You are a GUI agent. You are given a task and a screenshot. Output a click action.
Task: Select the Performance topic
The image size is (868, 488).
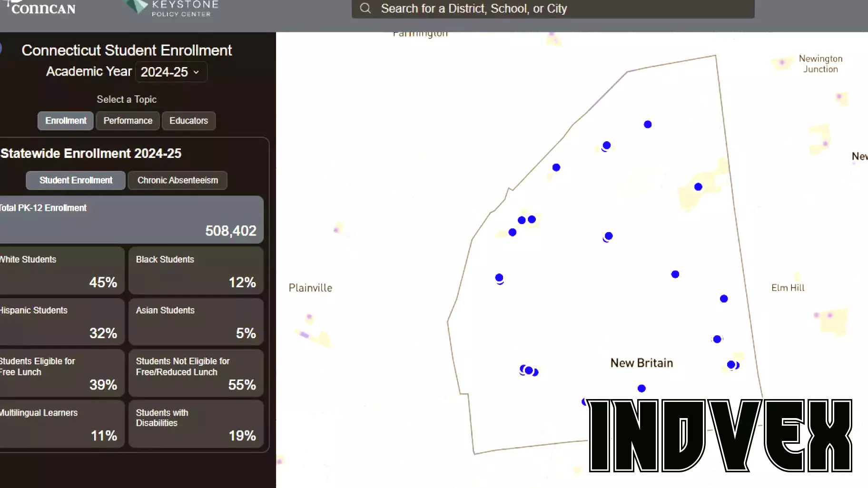127,121
